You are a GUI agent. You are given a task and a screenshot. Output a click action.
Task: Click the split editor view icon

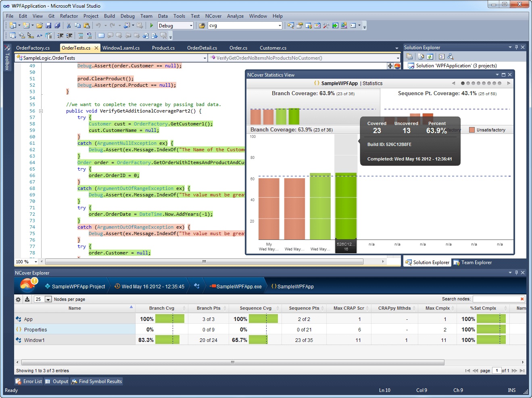[x=390, y=66]
